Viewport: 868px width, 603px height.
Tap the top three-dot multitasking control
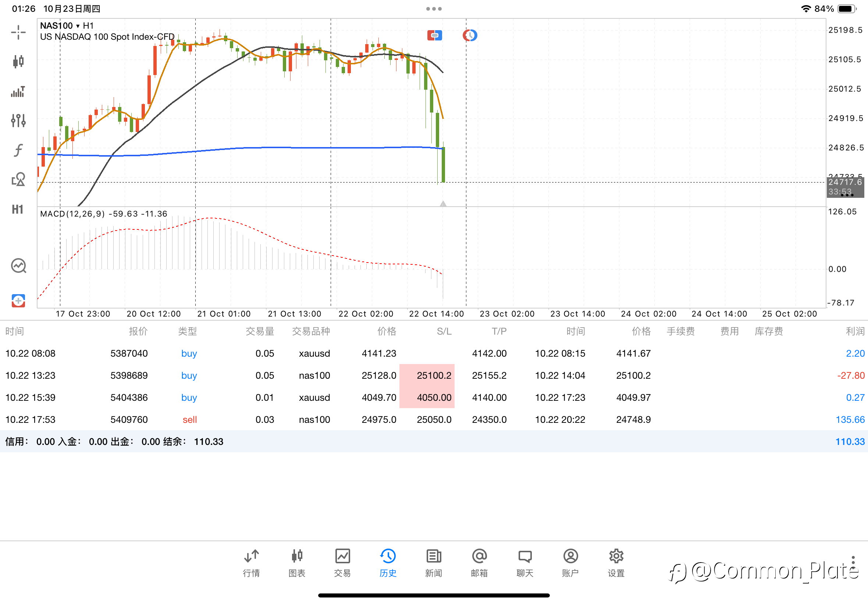point(434,9)
